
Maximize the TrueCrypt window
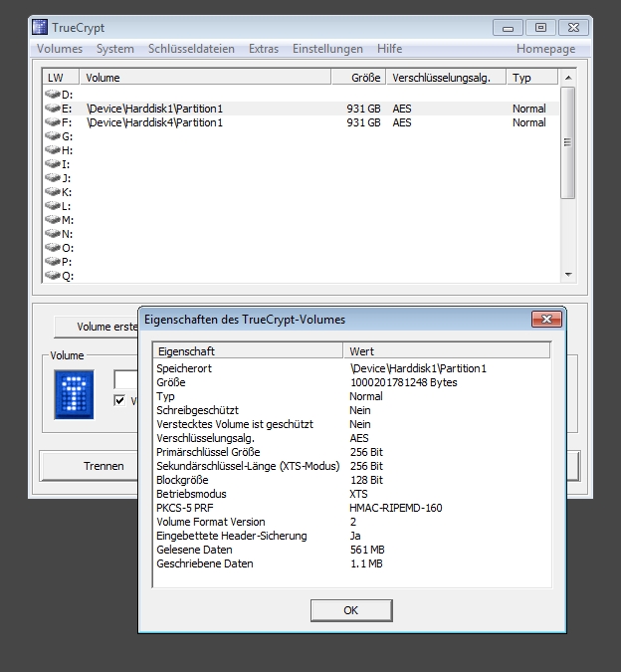coord(540,28)
